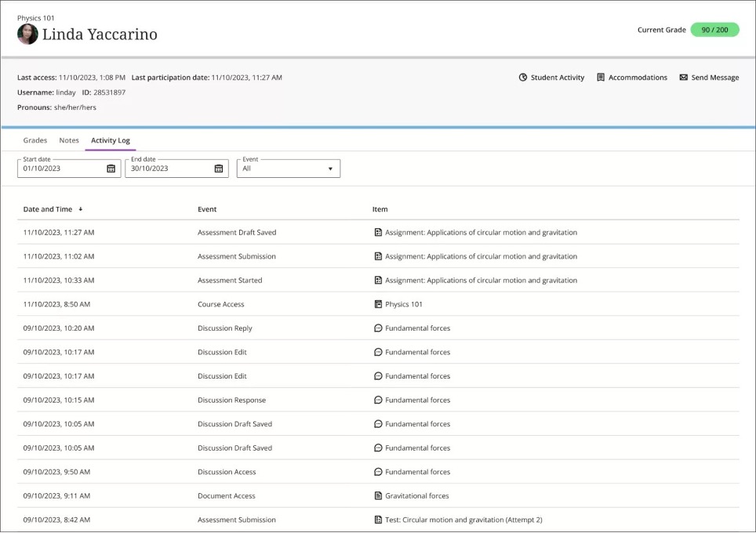Click the Discussion Reply event text
This screenshot has width=756, height=533.
224,328
